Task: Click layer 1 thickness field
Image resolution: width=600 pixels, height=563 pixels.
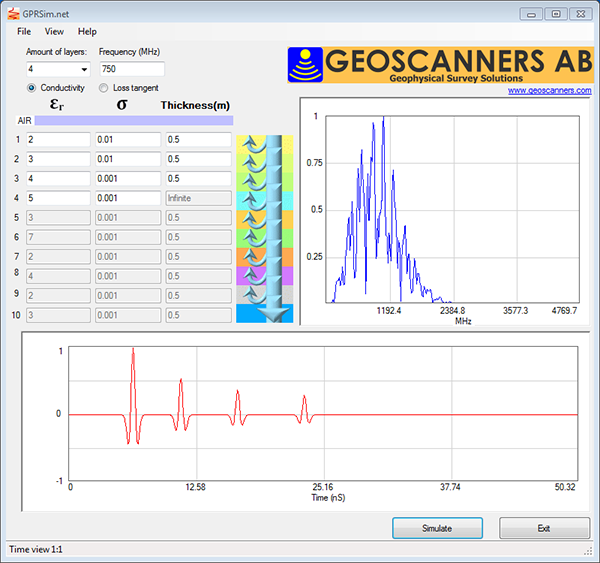Action: click(x=199, y=139)
